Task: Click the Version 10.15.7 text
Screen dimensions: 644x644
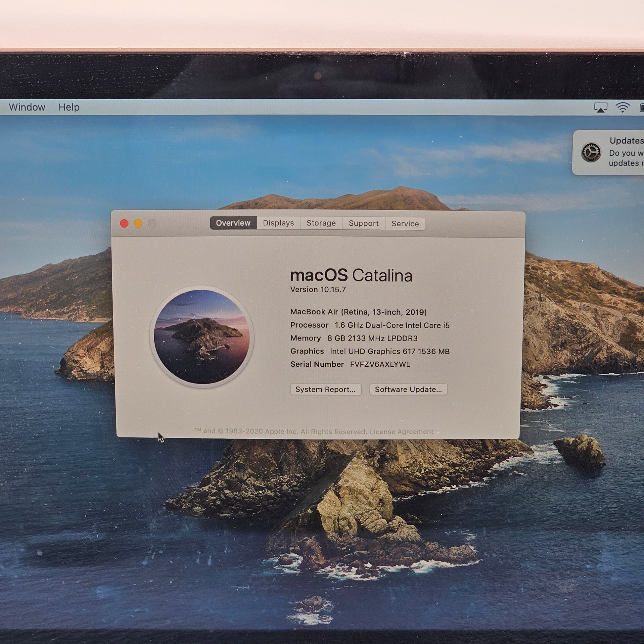Action: [x=318, y=289]
